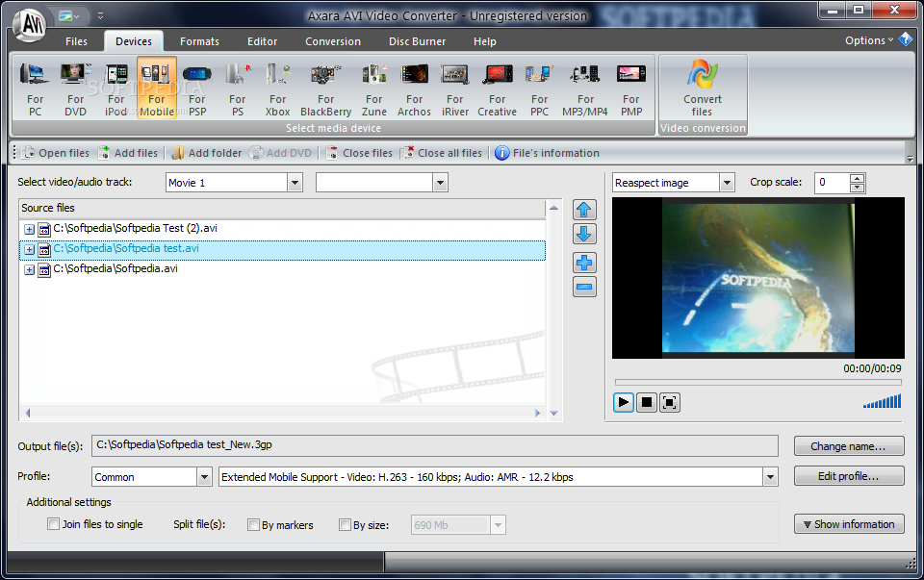Click the Output file path field
This screenshot has width=924, height=580.
(434, 445)
